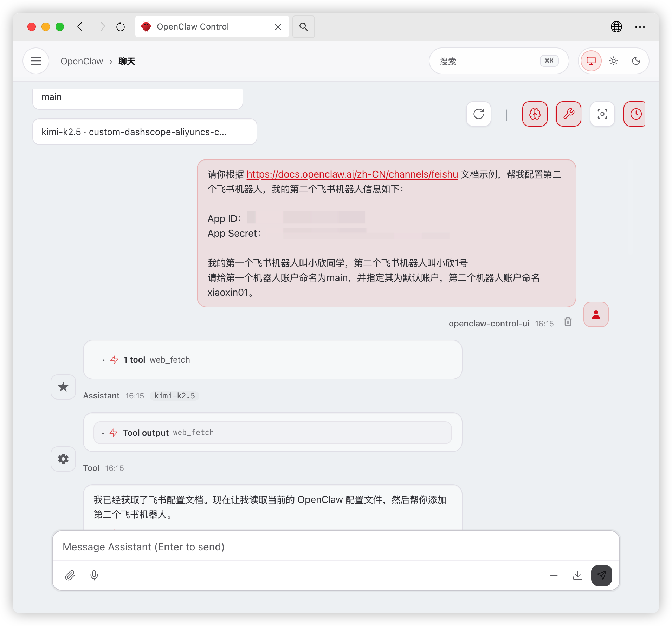This screenshot has height=626, width=672.
Task: Click the focus mode icon
Action: 602,114
